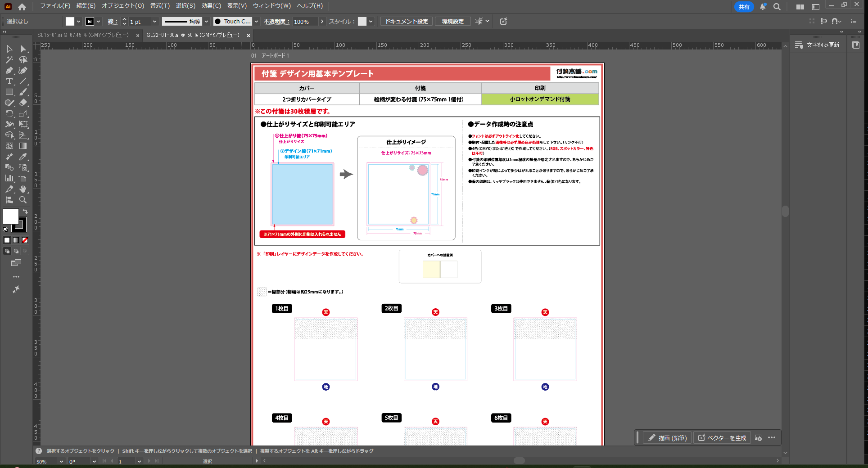Select the Rectangle tool
Image resolution: width=868 pixels, height=468 pixels.
9,92
